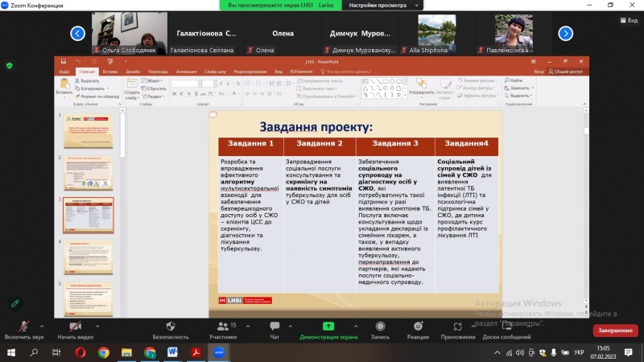Select Ольга Слободяник video tile
644x362 pixels.
tap(130, 33)
